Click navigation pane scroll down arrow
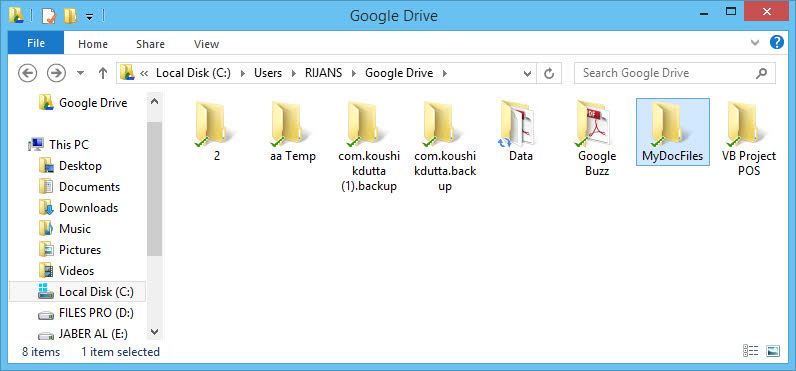 155,332
